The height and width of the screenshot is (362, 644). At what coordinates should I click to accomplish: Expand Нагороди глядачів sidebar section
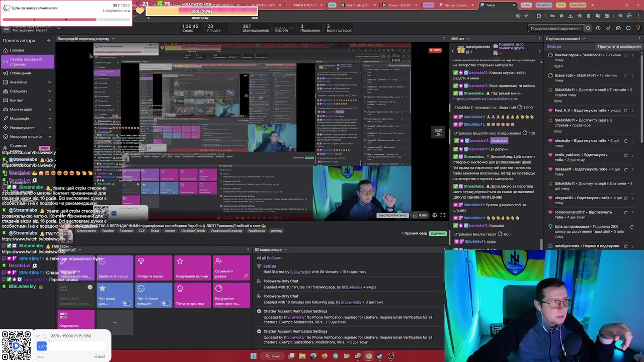pyautogui.click(x=49, y=136)
